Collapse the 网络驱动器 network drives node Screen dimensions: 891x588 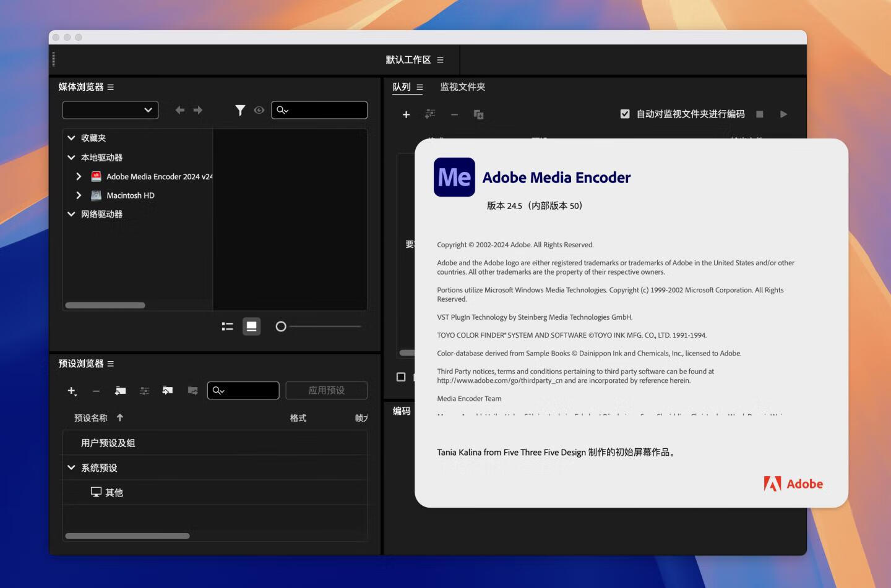[x=71, y=214]
